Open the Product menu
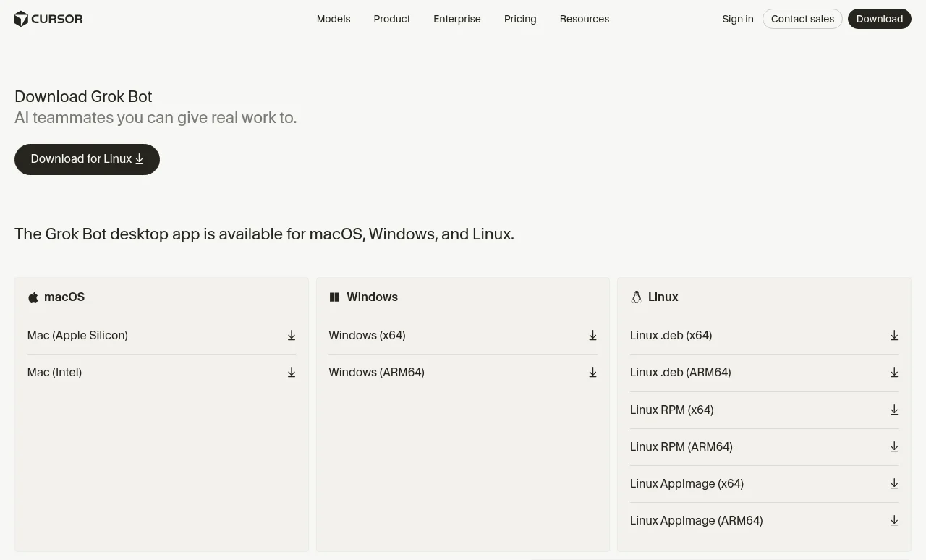This screenshot has height=560, width=926. (392, 19)
